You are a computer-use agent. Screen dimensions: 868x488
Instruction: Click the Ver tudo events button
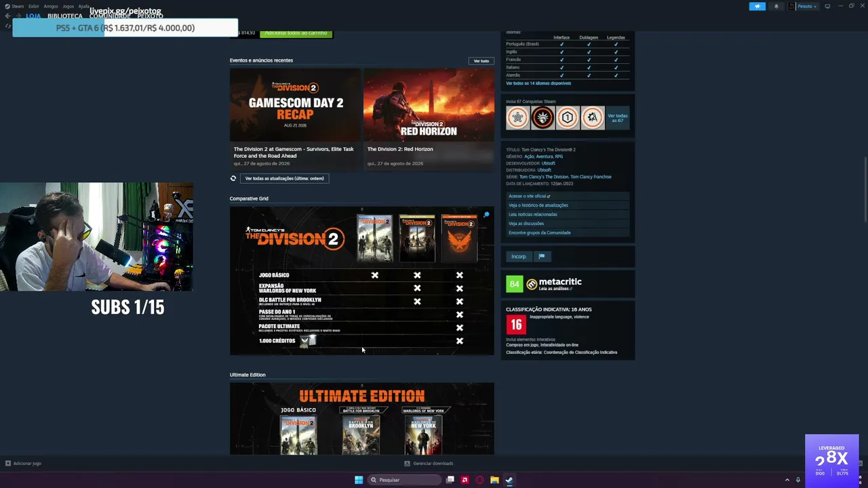pyautogui.click(x=481, y=61)
